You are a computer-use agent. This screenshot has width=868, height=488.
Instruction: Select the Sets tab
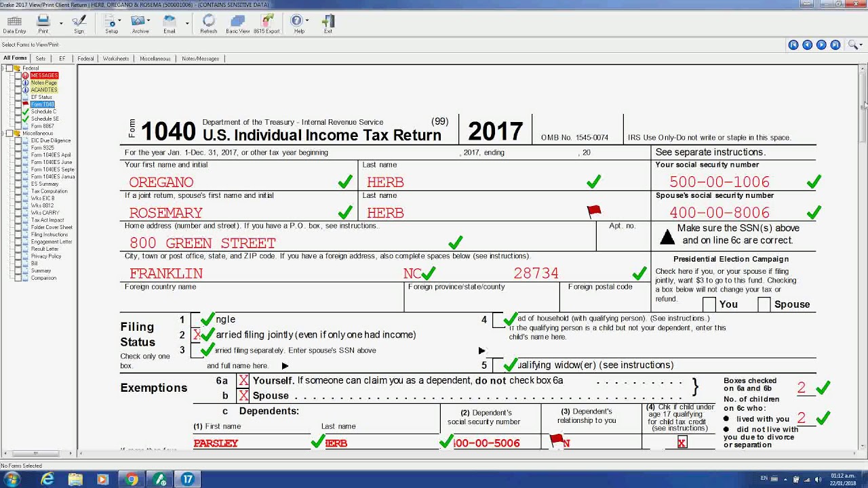(41, 59)
